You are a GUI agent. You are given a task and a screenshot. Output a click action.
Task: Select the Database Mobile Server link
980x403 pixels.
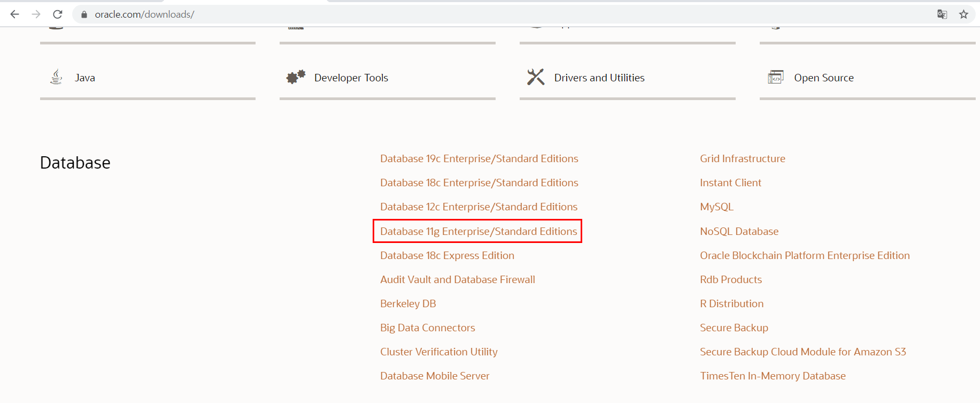[435, 376]
